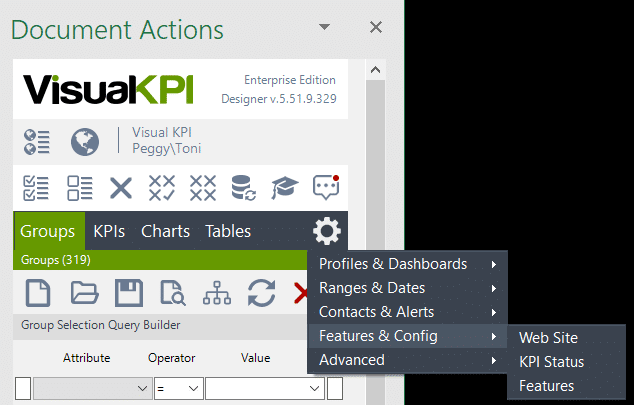Viewport: 634px width, 405px height.
Task: Click the empty boxes list icon
Action: 80,188
